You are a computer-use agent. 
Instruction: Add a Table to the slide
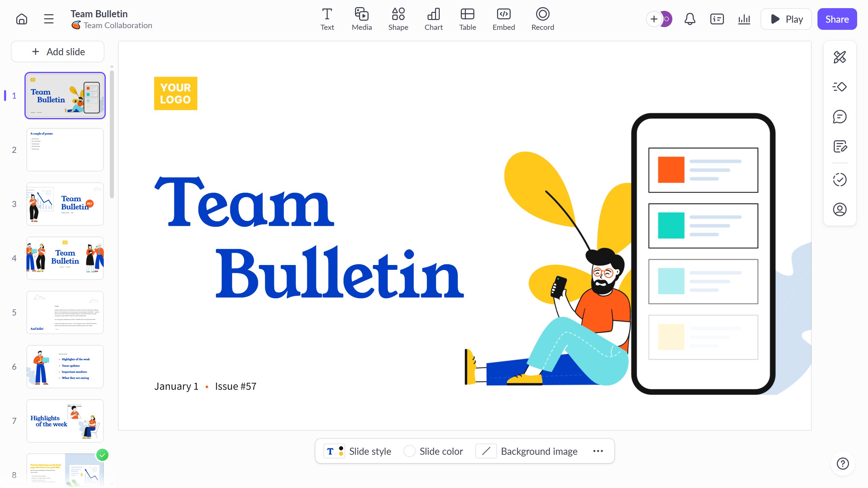[x=467, y=19]
